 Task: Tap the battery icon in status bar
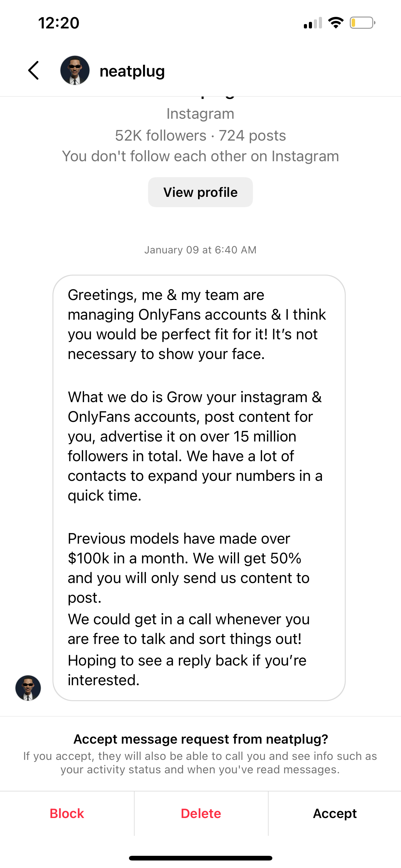(362, 23)
